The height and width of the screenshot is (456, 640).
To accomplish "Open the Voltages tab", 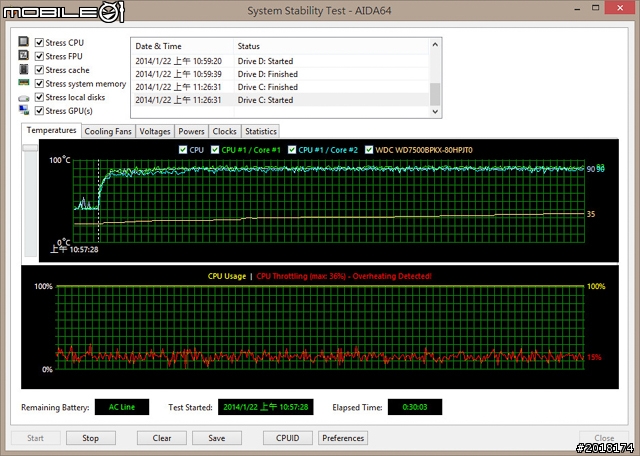I will (x=155, y=131).
